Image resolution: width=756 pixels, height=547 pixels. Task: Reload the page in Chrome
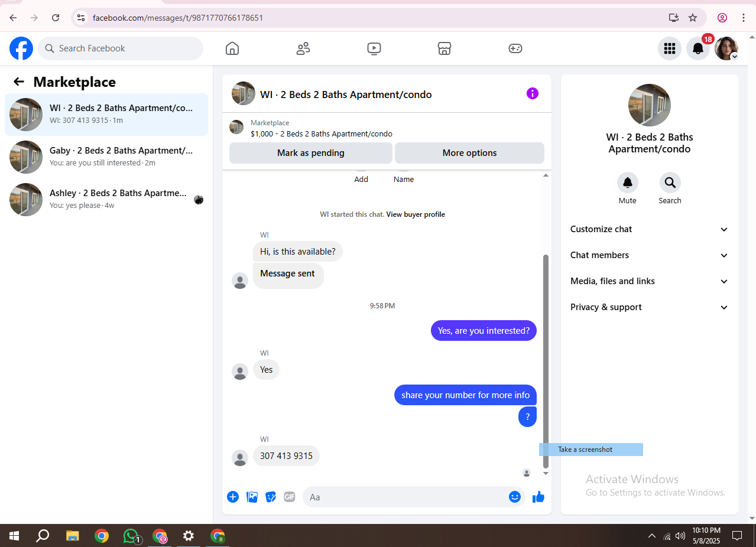(56, 18)
